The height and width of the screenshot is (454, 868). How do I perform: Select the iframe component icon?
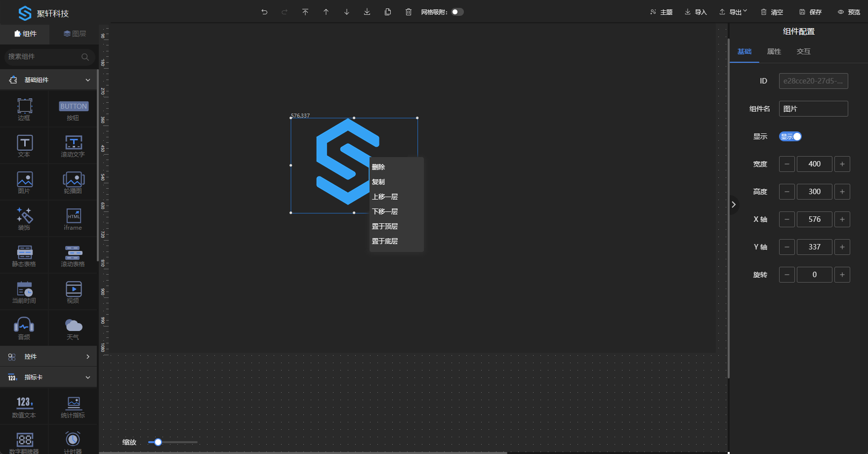73,219
